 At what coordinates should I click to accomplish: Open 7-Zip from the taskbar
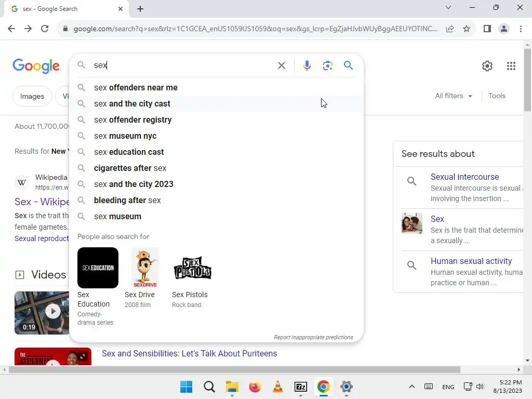coord(301,387)
